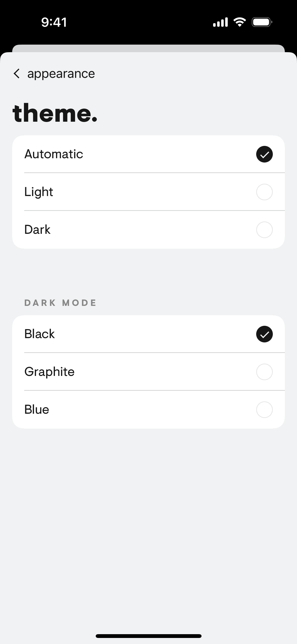
Task: Tap the back chevron arrow
Action: tap(17, 74)
